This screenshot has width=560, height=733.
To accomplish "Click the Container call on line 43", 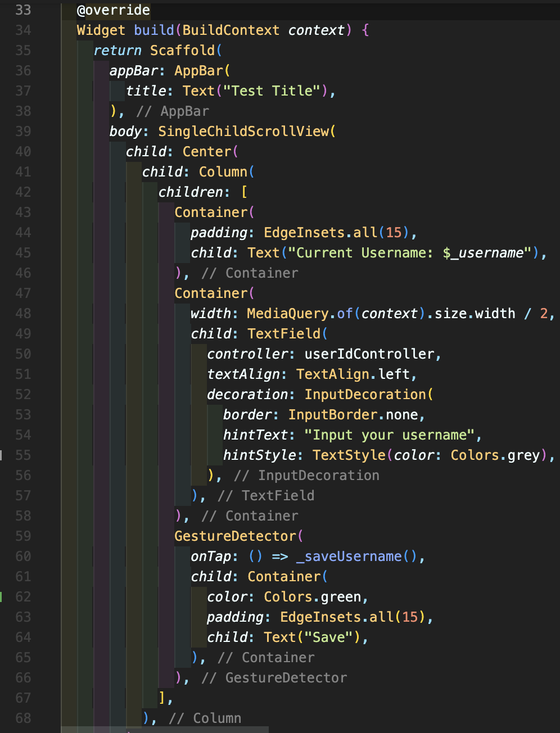I will [211, 212].
